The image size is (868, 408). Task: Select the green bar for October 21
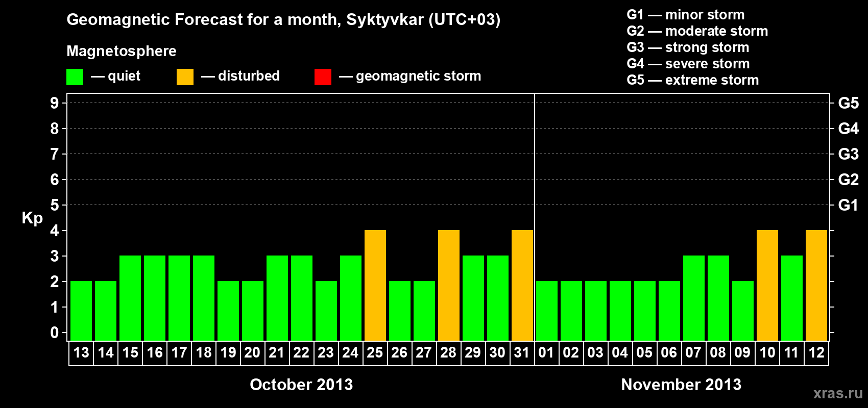point(277,298)
